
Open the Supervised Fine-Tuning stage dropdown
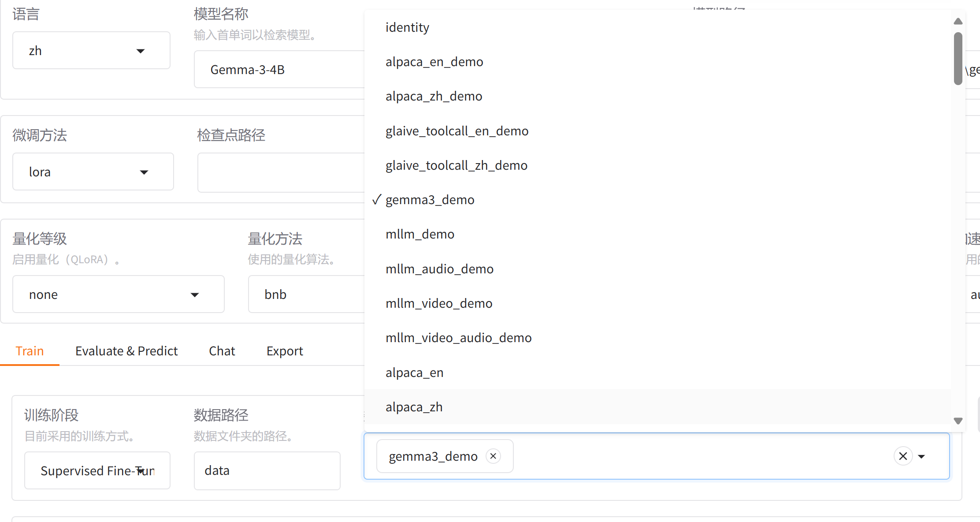pos(97,471)
